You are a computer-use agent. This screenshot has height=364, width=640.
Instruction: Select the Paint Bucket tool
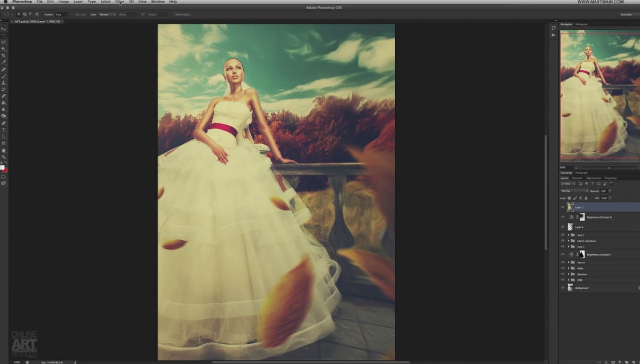coord(4,103)
